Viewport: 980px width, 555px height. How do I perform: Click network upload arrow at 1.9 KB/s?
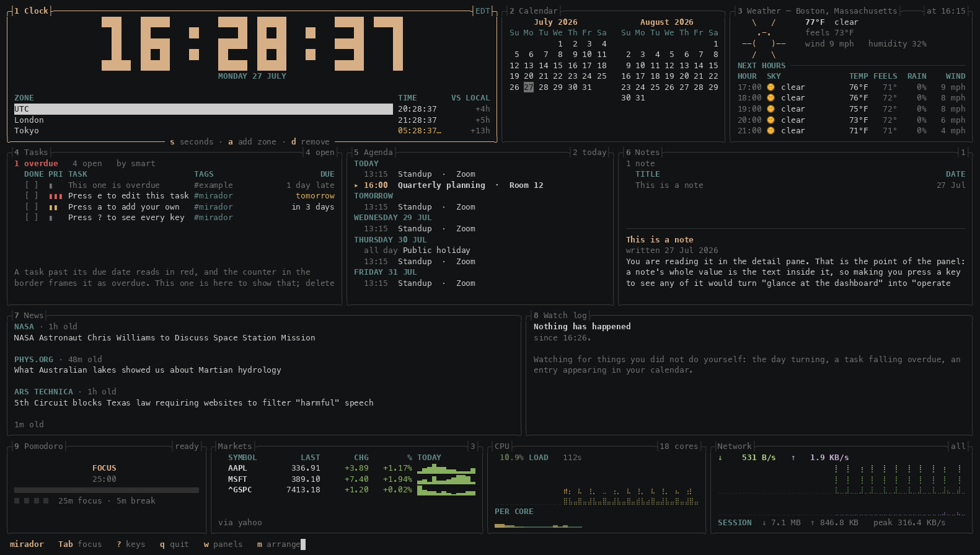793,458
